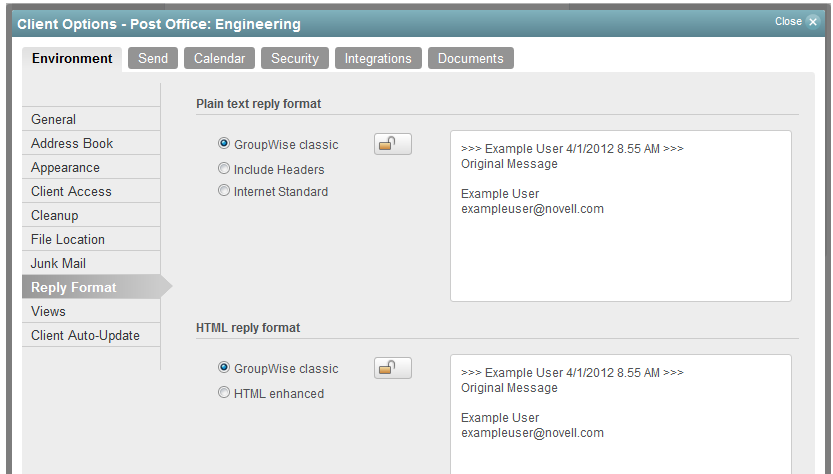Open the Calendar tab
Viewport: 833px width, 474px height.
tap(219, 59)
